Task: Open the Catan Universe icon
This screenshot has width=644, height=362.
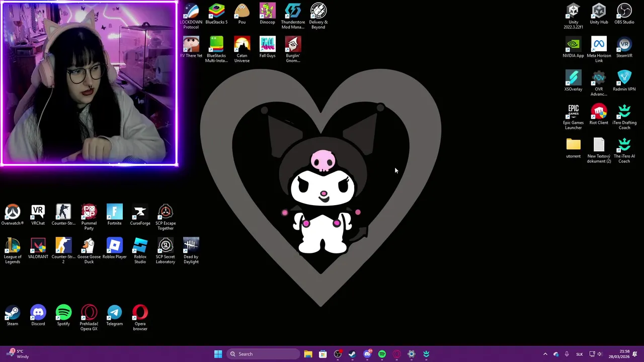Action: pyautogui.click(x=242, y=50)
